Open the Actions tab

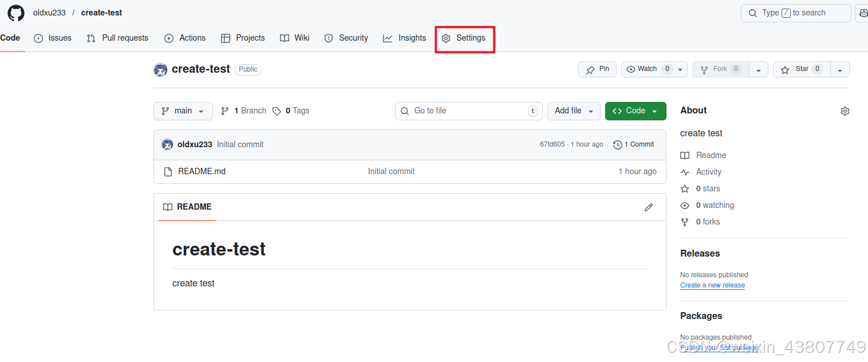185,38
